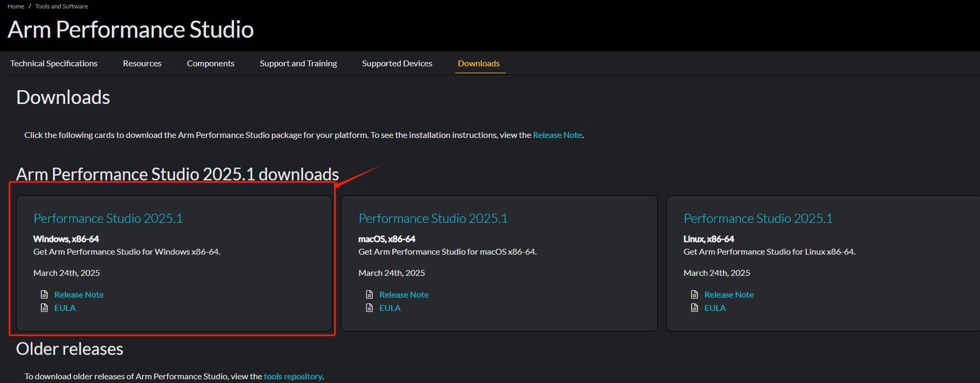Click 'March 24th, 2025' date in macOS card

point(392,273)
